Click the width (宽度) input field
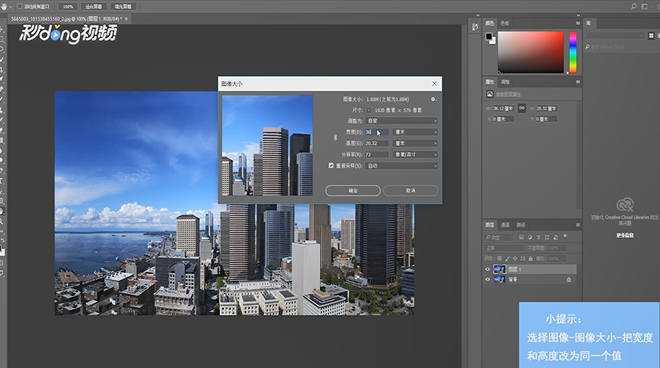This screenshot has height=368, width=660. coord(377,132)
